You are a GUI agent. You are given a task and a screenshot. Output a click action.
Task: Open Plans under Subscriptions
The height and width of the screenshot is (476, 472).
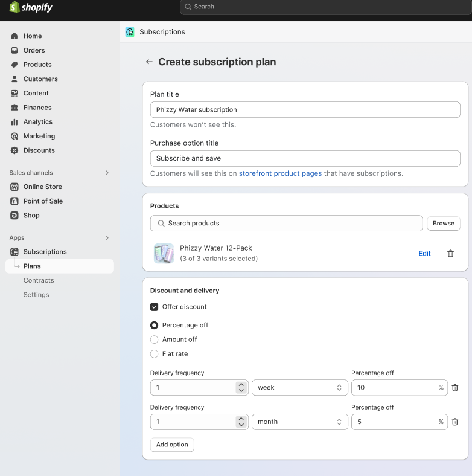tap(60, 266)
